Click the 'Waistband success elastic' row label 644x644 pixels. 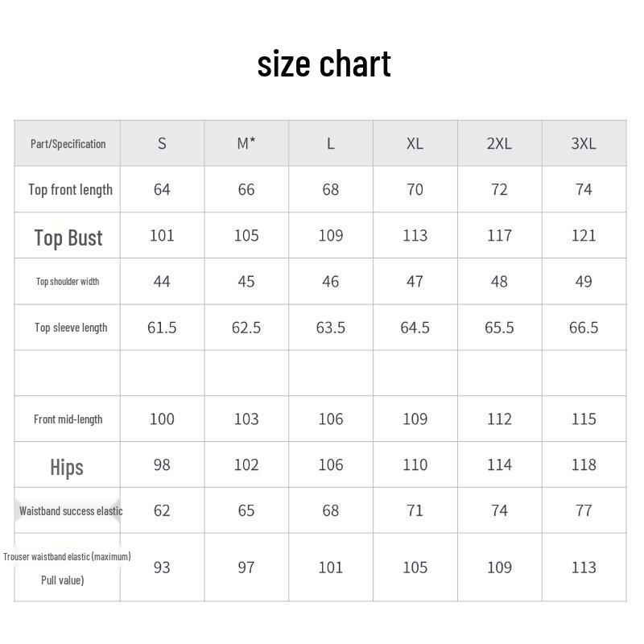[x=71, y=511]
